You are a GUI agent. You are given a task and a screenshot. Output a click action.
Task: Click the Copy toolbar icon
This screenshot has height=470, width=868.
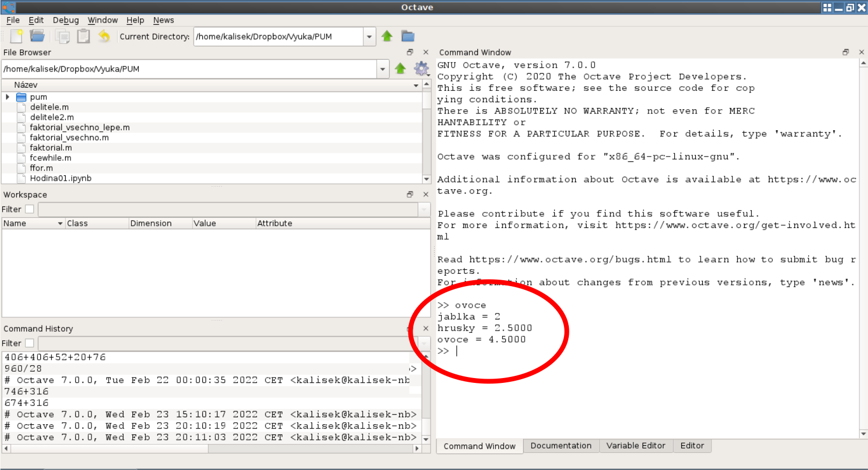coord(63,36)
